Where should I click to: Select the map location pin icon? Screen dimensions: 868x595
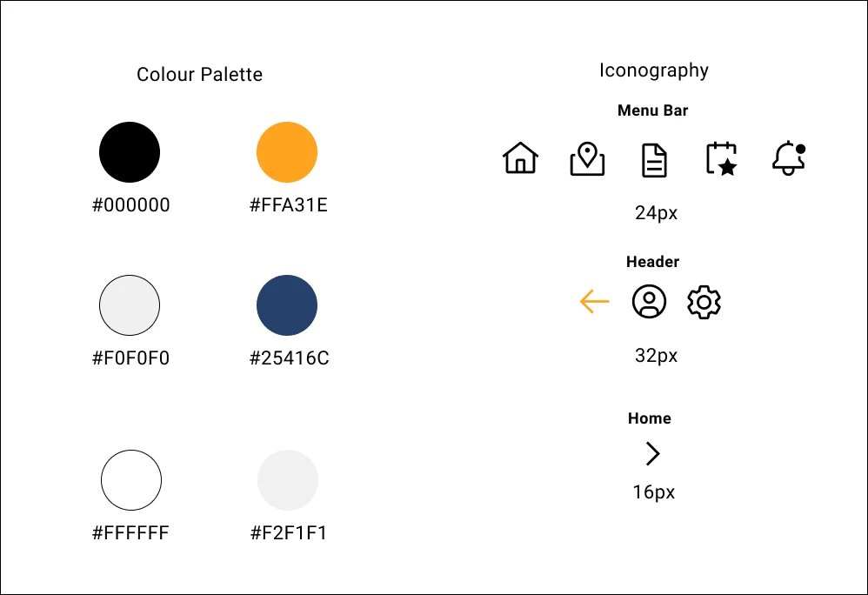coord(587,159)
